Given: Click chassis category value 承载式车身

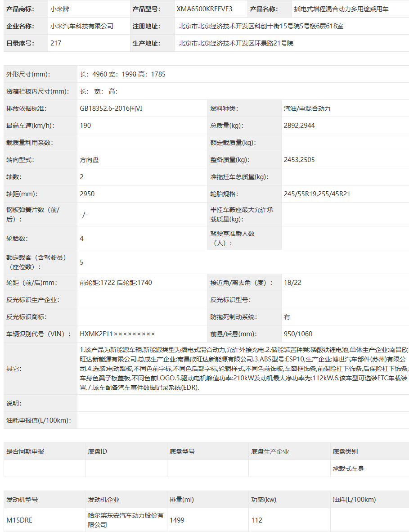Looking at the screenshot, I should pos(348,469).
